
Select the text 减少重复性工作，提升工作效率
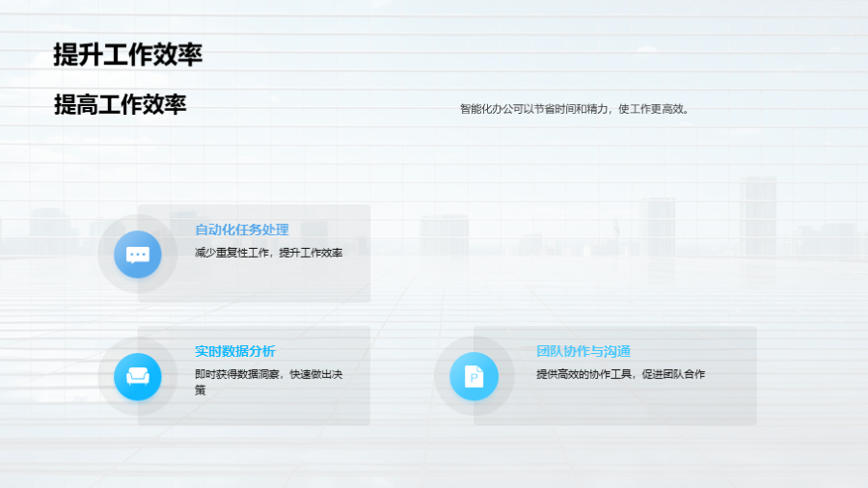(x=268, y=253)
